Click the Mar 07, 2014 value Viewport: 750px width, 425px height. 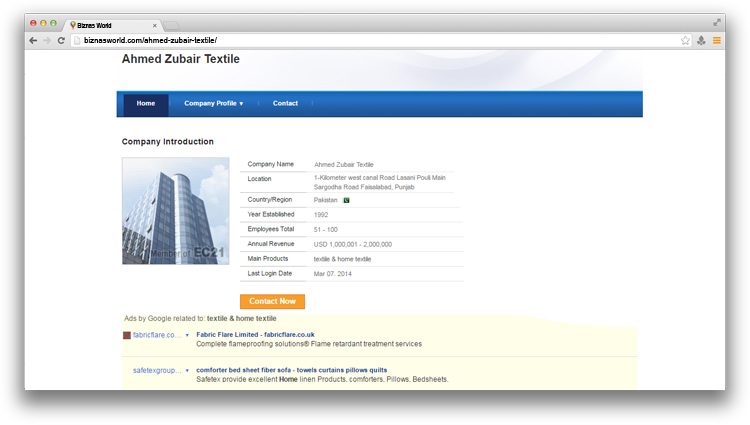333,274
